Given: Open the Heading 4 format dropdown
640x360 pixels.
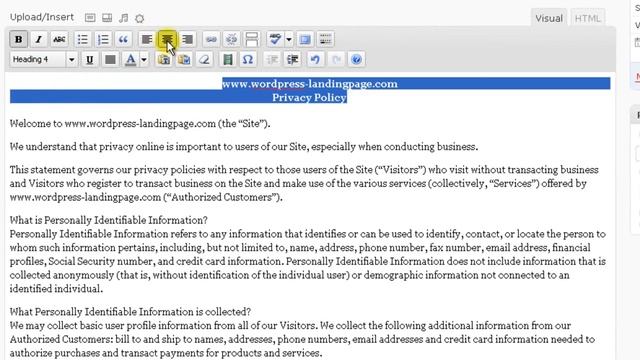Looking at the screenshot, I should [x=43, y=60].
